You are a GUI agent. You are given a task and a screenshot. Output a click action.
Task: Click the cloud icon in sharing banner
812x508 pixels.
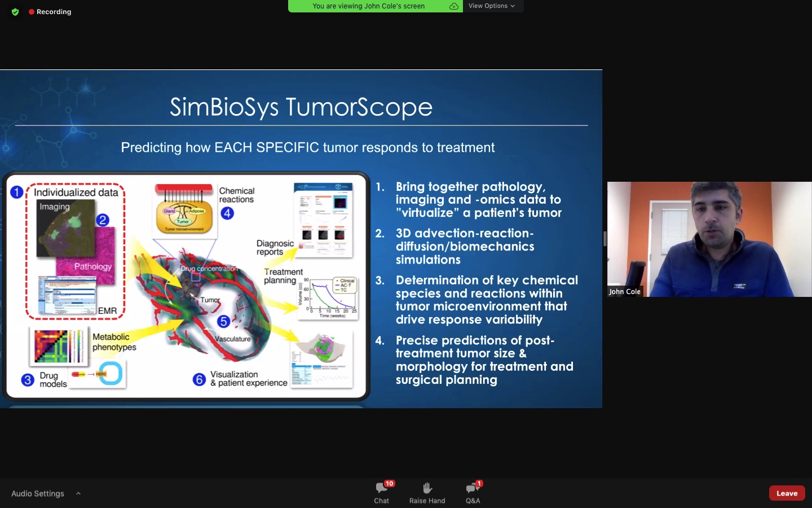(453, 6)
